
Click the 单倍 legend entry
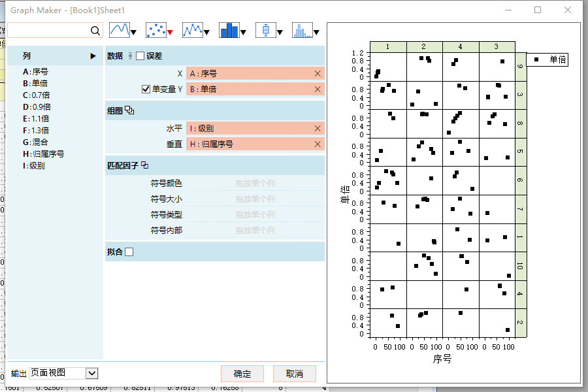click(547, 59)
